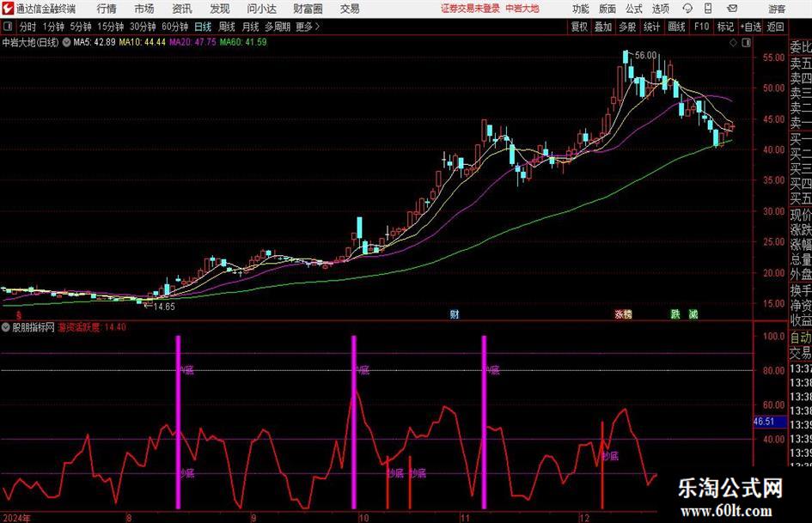
Task: Click the 股朋指标网 indicator name
Action: tap(34, 327)
